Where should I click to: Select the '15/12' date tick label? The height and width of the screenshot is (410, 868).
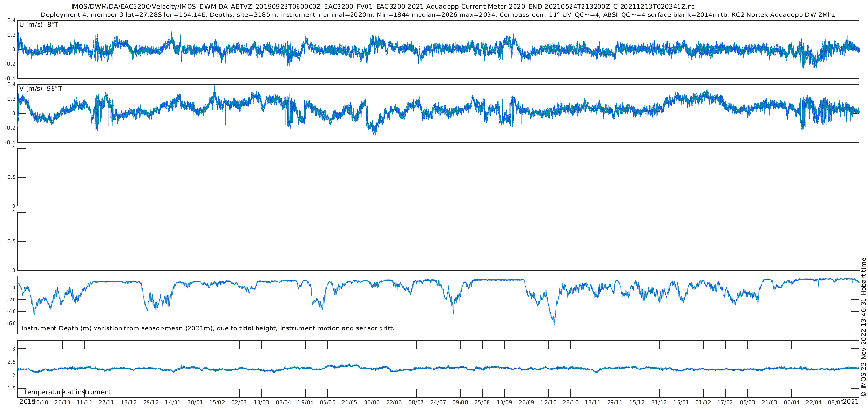click(637, 402)
